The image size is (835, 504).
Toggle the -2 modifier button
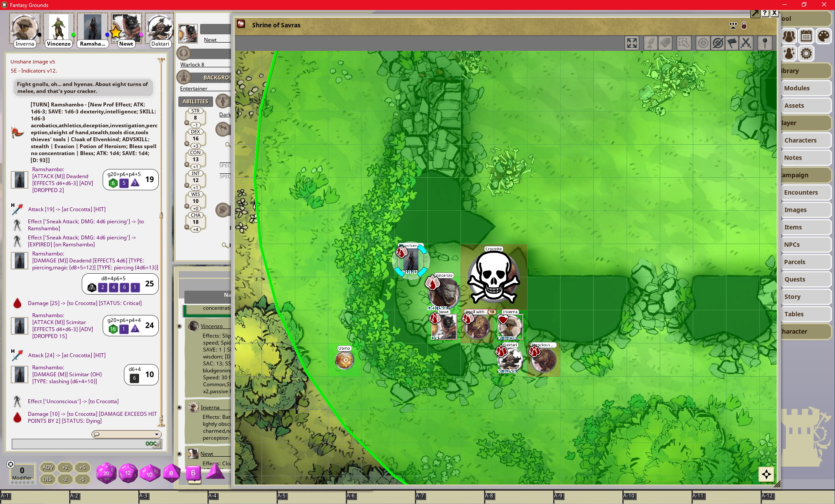65,479
